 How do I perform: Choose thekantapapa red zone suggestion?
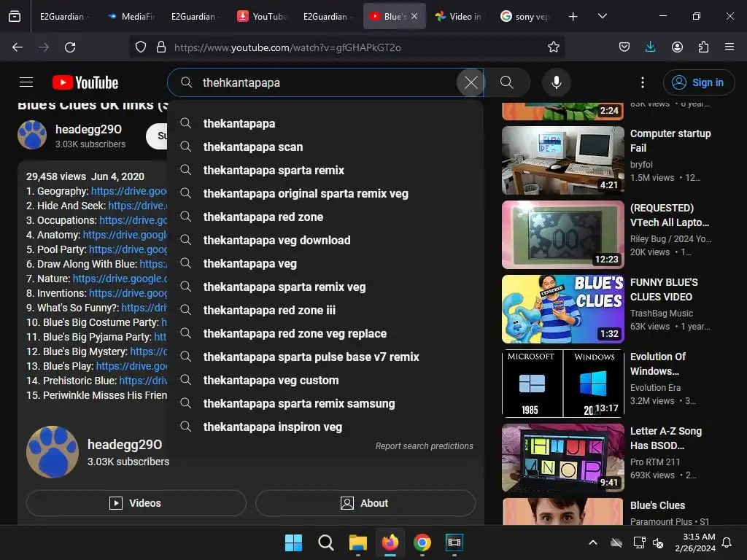(325, 217)
